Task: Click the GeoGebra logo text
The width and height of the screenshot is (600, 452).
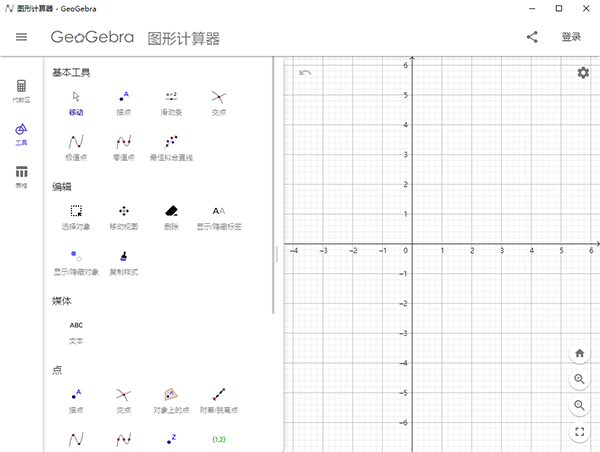Action: [92, 37]
